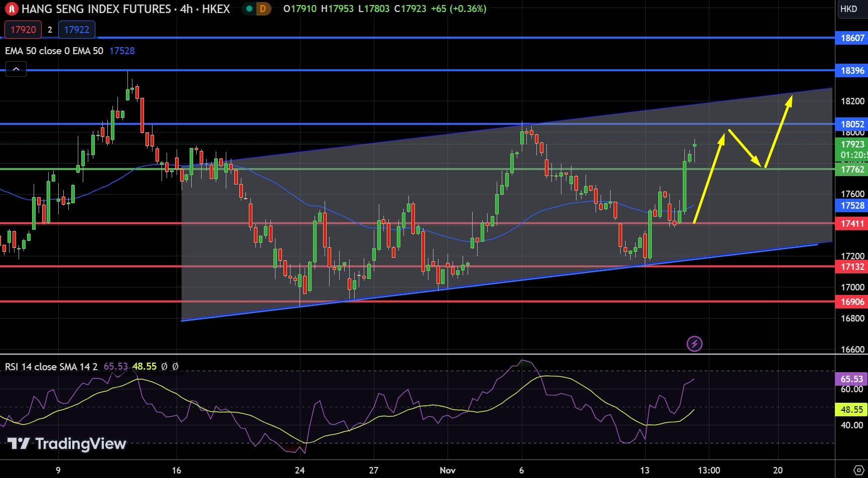The width and height of the screenshot is (868, 478).
Task: Click the blue EMA 17528 axis label
Action: point(851,205)
